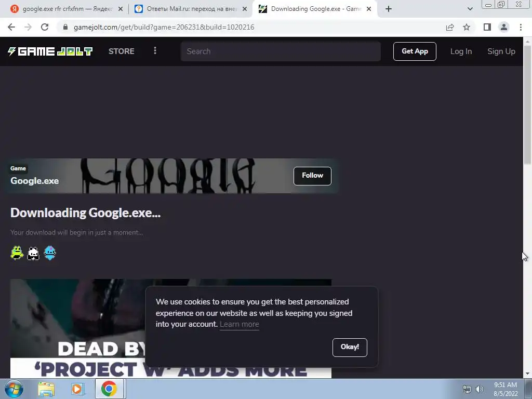
Task: Click the Downloading Google.exe... heading
Action: 86,212
